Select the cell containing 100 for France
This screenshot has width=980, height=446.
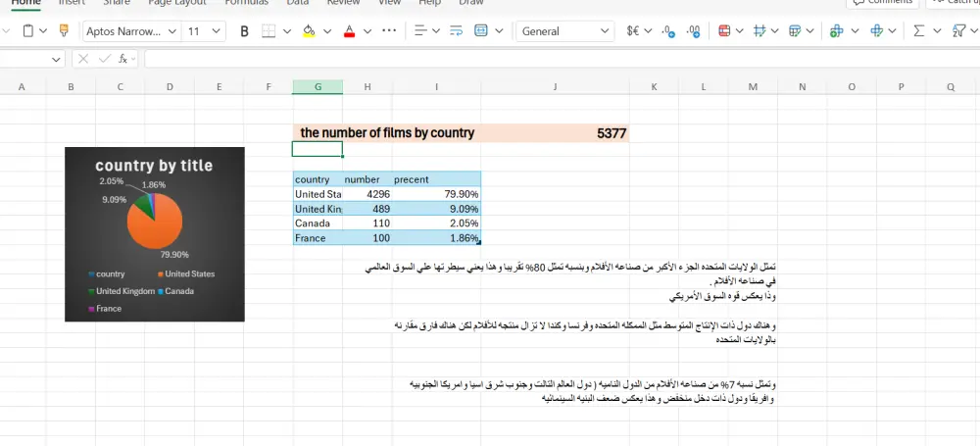[367, 238]
